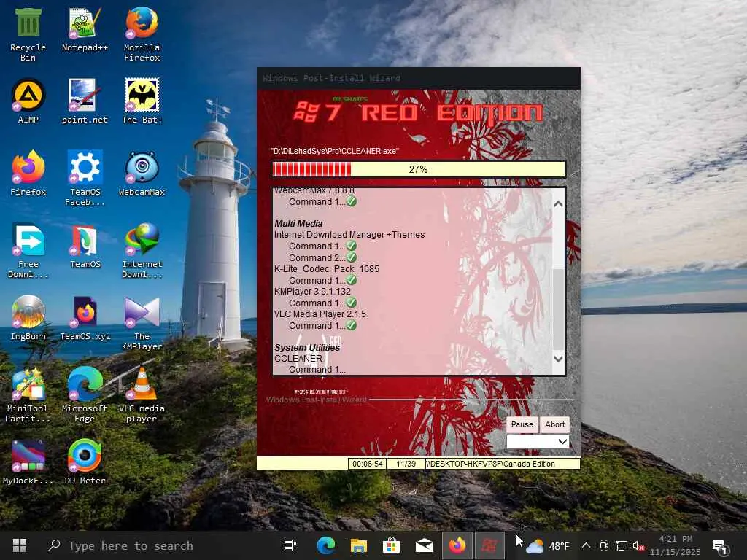Open paint.net desktop shortcut
This screenshot has height=560, width=747.
(x=85, y=101)
